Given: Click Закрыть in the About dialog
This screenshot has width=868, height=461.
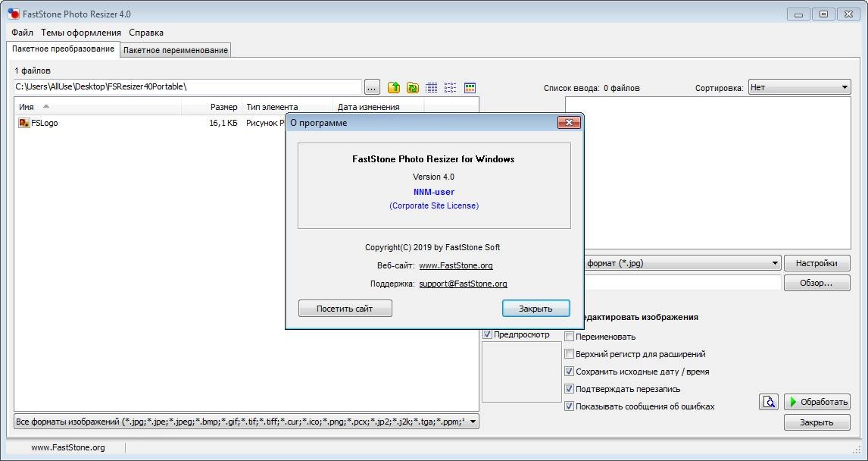Looking at the screenshot, I should (x=535, y=309).
